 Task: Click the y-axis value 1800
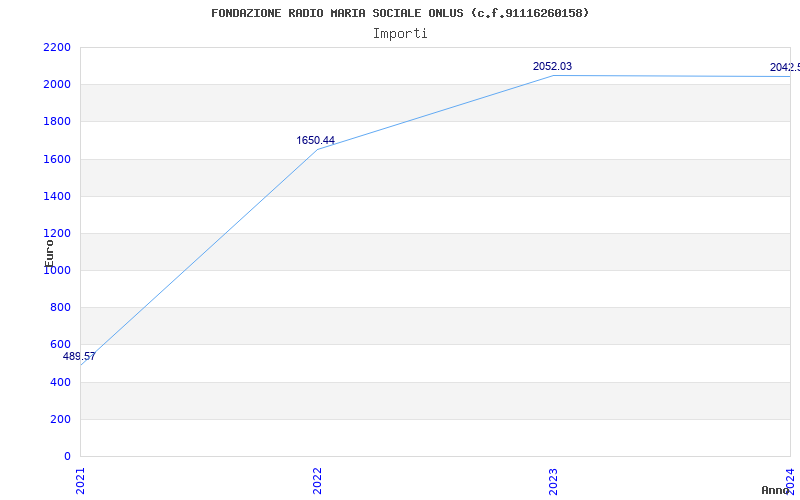pos(57,122)
